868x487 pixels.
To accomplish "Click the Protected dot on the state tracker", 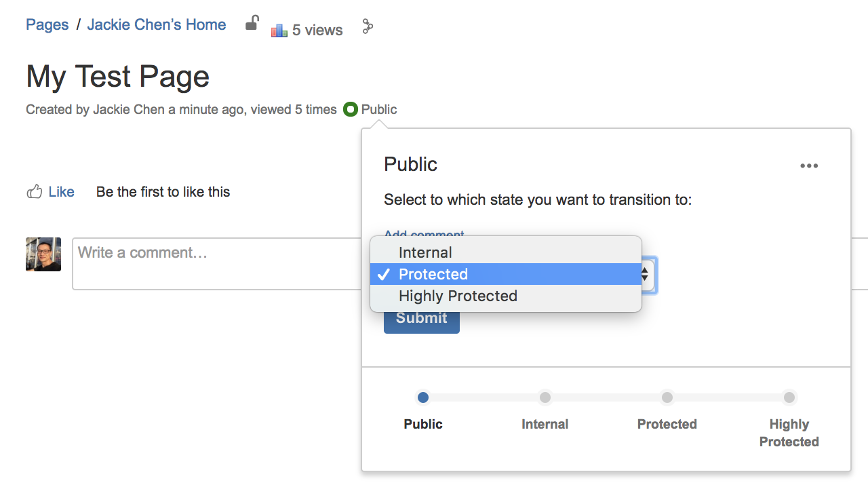I will (667, 397).
